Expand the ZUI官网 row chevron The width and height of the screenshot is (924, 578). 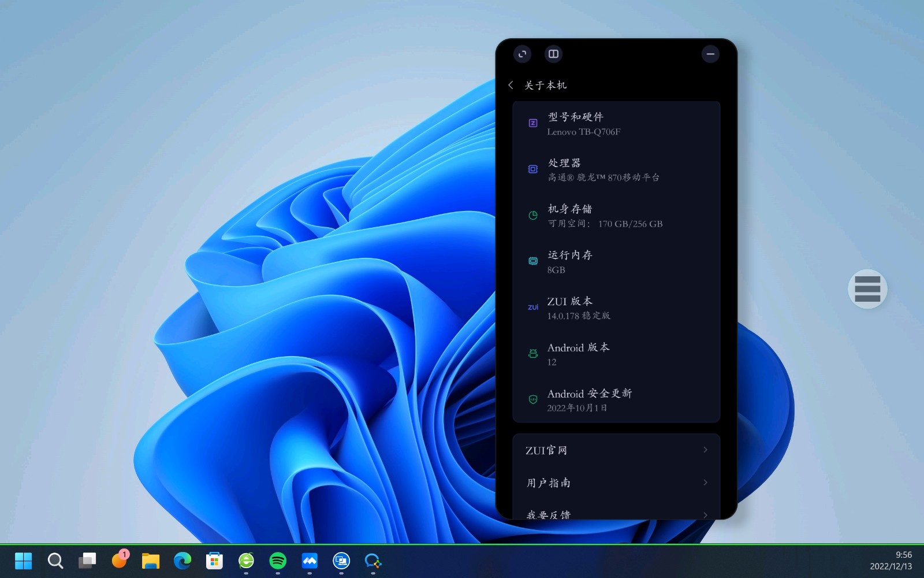[x=705, y=450]
